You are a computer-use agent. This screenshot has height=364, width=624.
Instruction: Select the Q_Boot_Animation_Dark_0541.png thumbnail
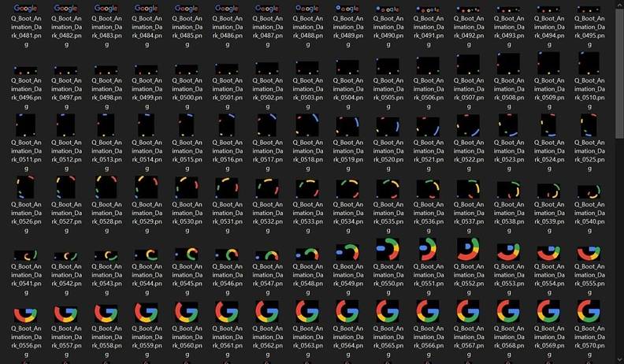pos(26,255)
